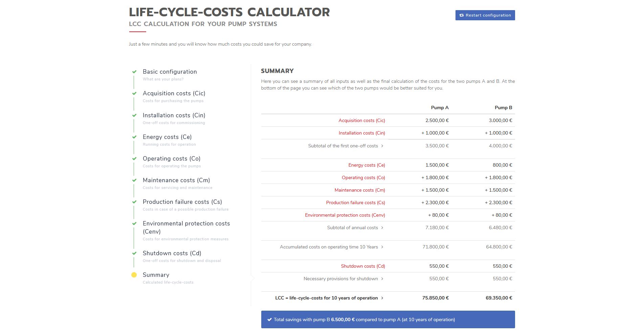
Task: Expand the Necessary provisions for shutdown chevron
Action: coord(382,279)
